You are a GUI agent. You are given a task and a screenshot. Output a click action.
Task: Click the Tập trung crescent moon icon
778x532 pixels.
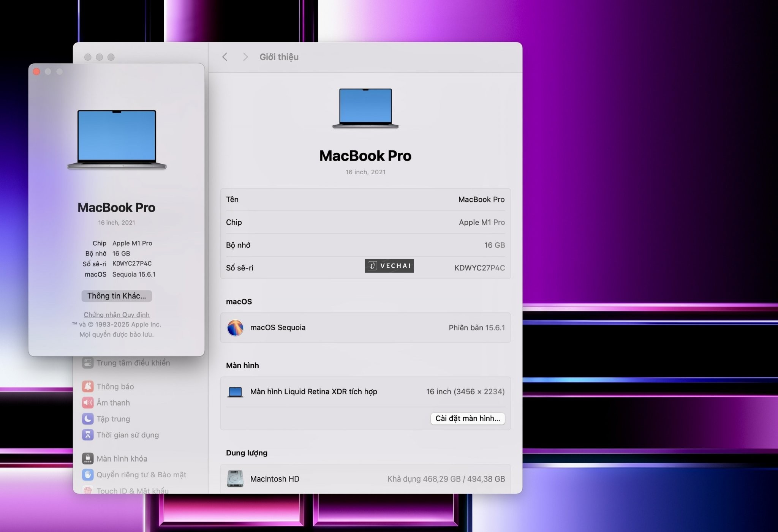click(88, 419)
